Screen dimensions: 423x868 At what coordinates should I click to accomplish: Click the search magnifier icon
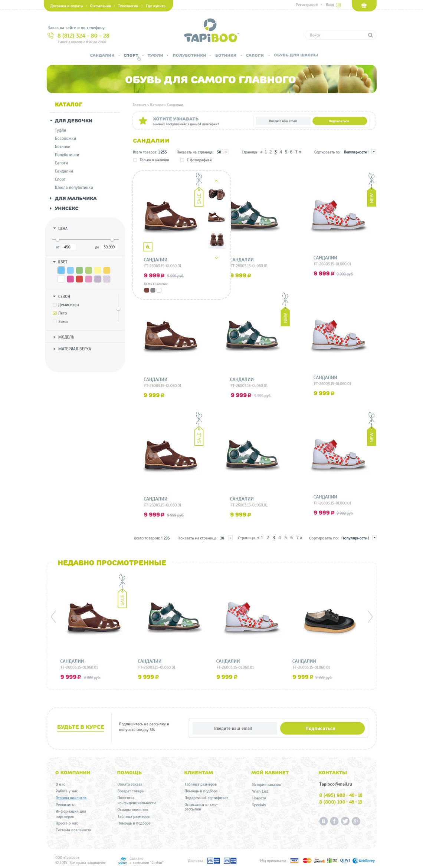(x=370, y=35)
